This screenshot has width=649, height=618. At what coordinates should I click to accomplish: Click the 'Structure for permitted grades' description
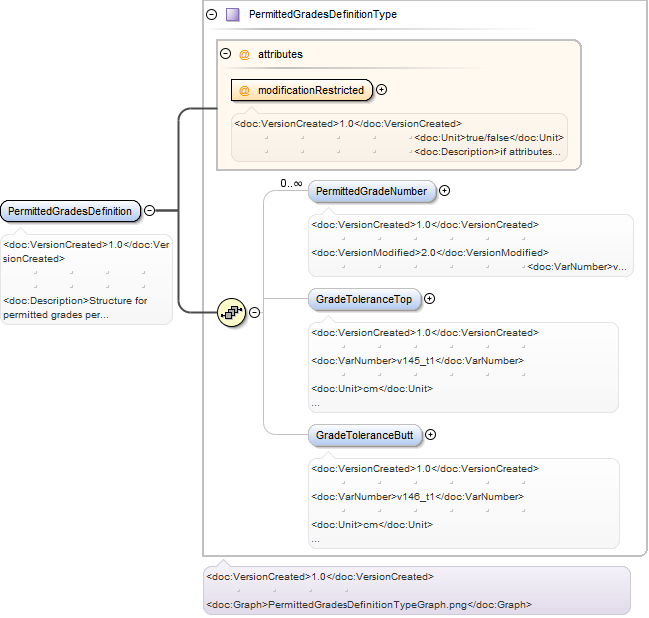[x=75, y=308]
